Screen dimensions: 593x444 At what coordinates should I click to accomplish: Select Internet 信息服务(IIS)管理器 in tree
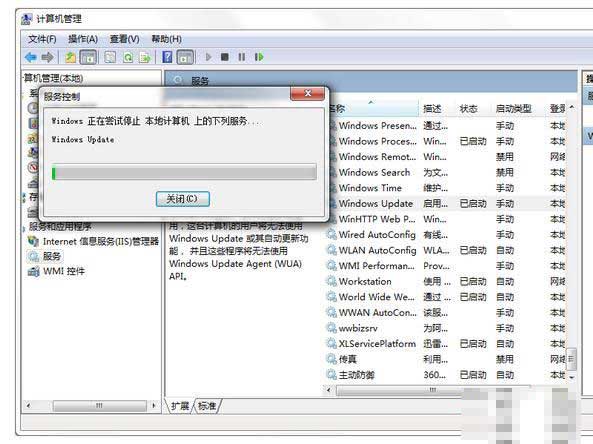point(101,241)
